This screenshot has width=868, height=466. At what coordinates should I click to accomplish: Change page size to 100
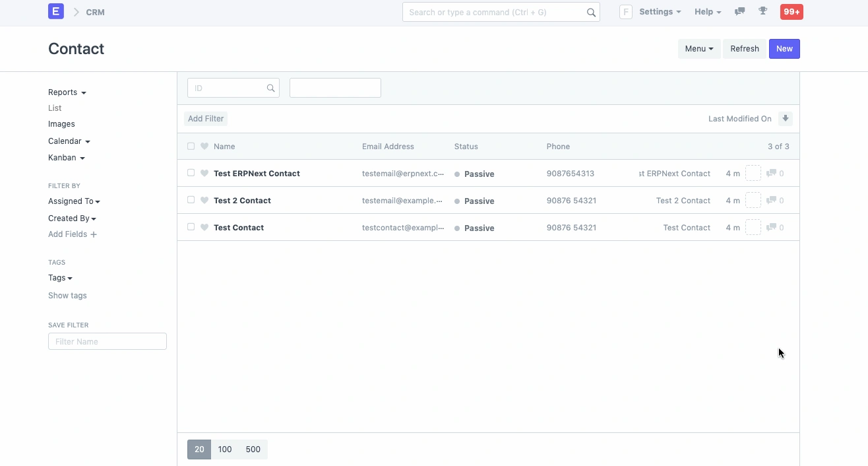tap(225, 449)
